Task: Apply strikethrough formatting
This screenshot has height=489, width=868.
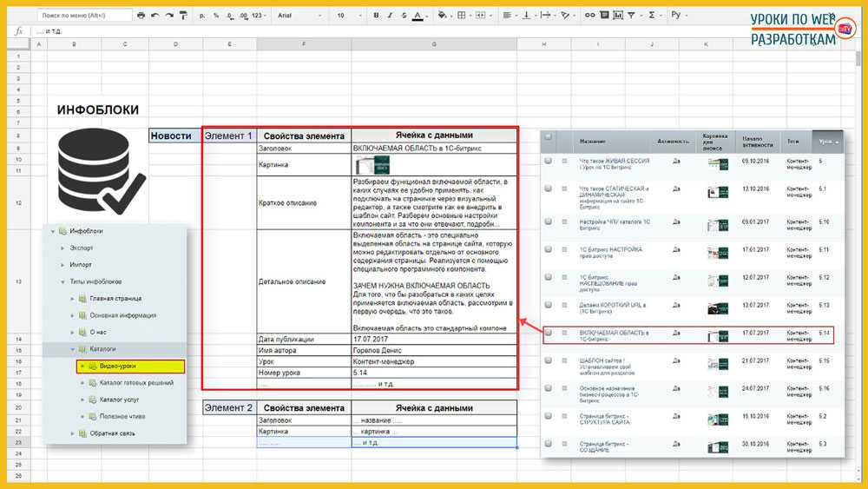Action: 404,16
